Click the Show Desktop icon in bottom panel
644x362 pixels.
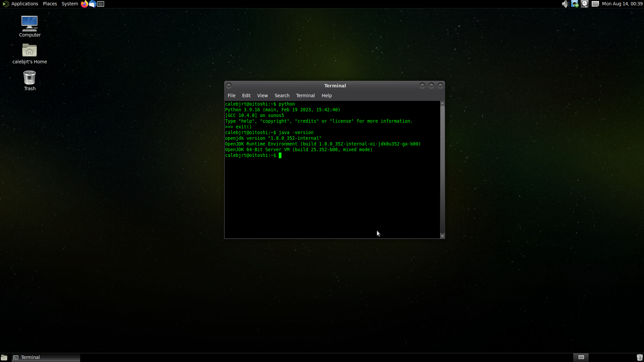[x=4, y=357]
